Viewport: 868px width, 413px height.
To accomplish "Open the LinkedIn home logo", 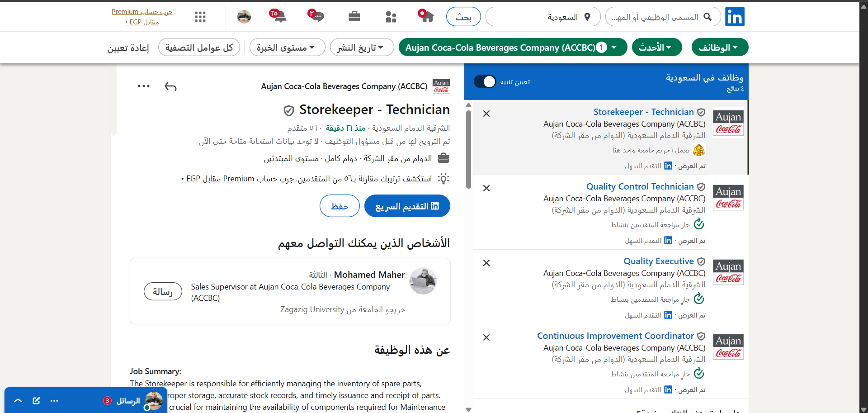I will 735,17.
